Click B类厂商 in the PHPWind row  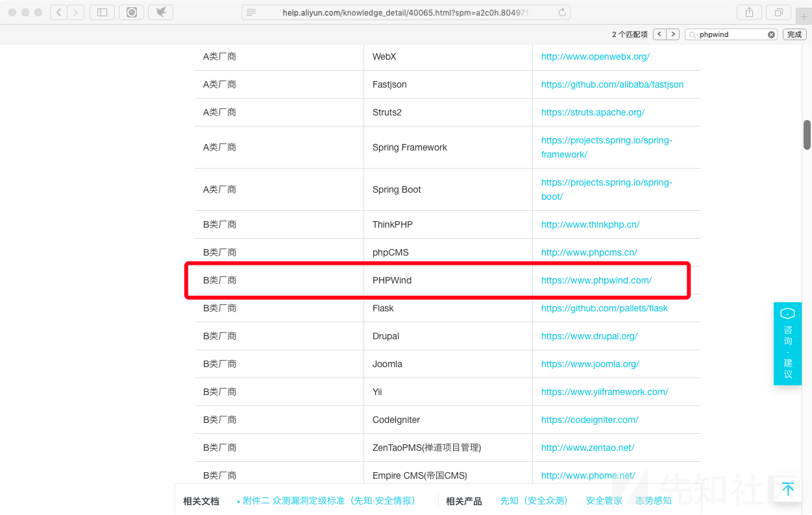point(219,280)
